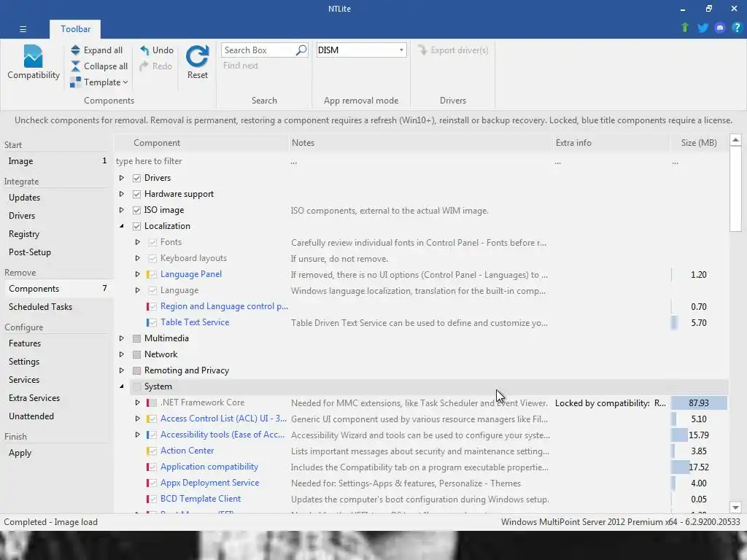
Task: Toggle the Language Panel checkbox
Action: click(x=153, y=274)
